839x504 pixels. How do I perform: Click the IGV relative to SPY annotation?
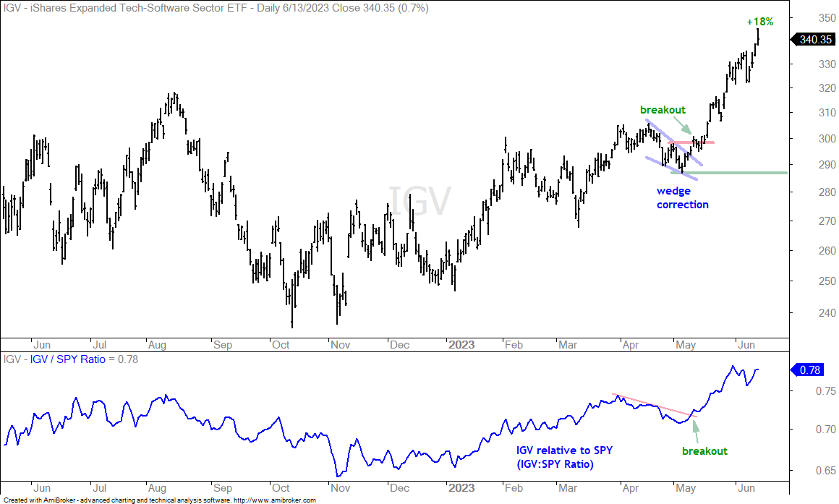click(564, 457)
